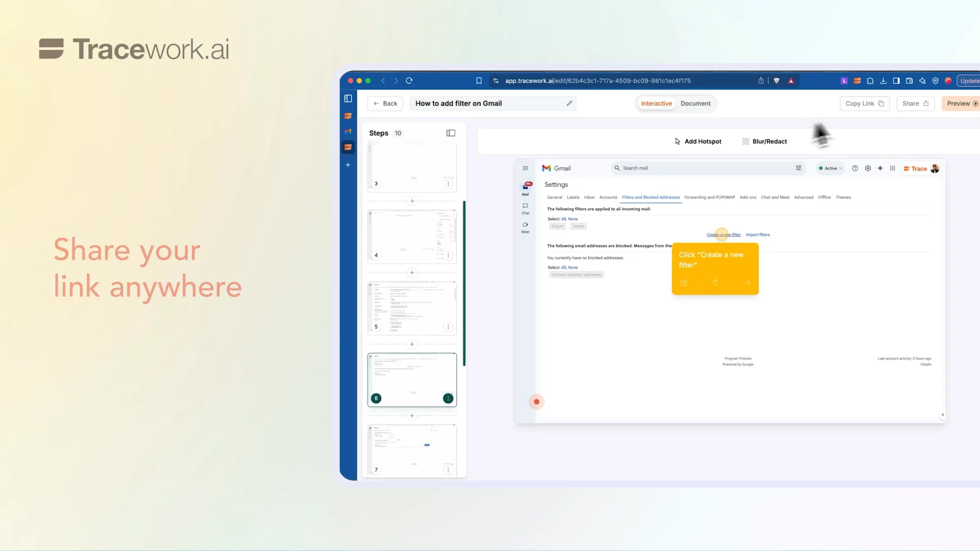Go to next step via tooltip arrow
The image size is (980, 551).
click(x=747, y=283)
